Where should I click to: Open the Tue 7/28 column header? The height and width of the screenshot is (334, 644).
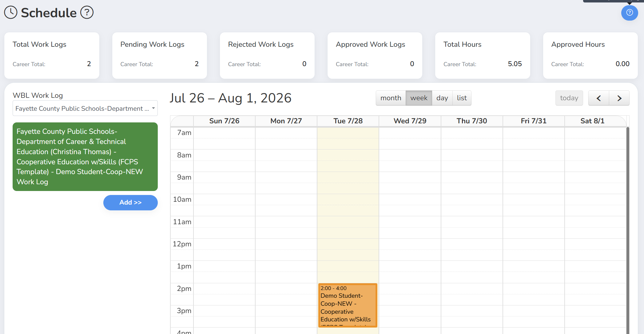[348, 121]
